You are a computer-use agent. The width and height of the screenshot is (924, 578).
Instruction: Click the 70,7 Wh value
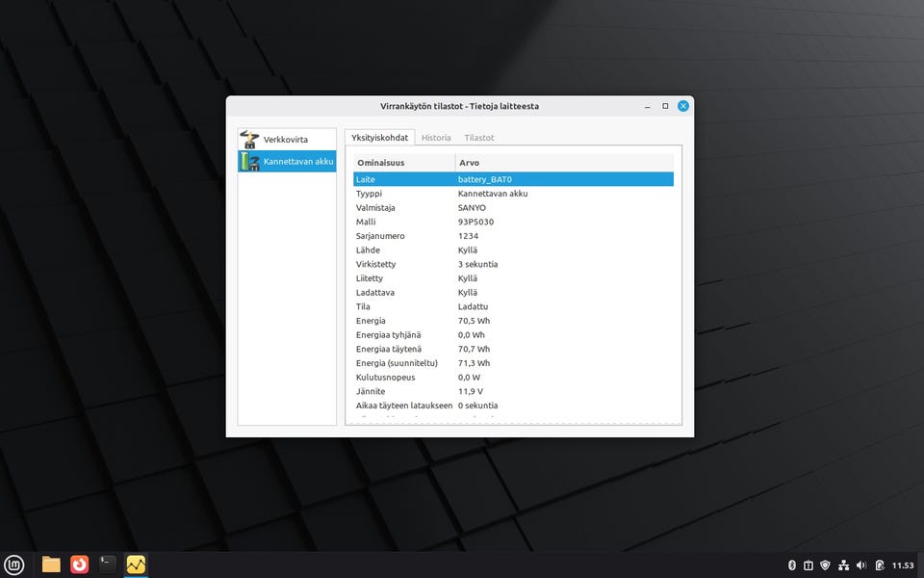coord(474,349)
